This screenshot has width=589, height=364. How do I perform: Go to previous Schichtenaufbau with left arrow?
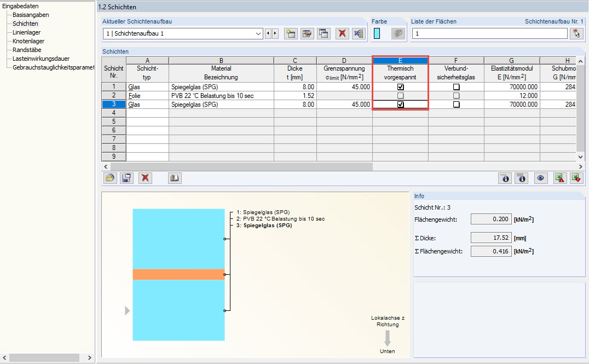click(x=268, y=33)
